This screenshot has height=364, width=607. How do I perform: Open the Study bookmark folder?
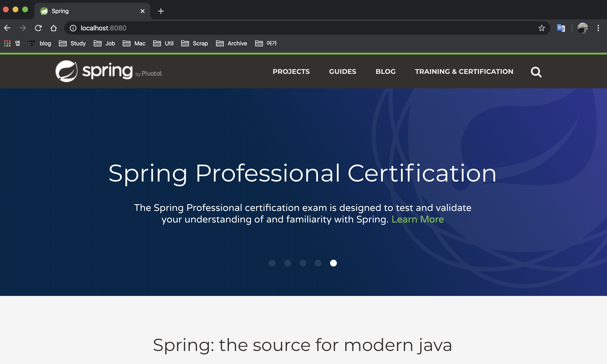click(x=72, y=43)
